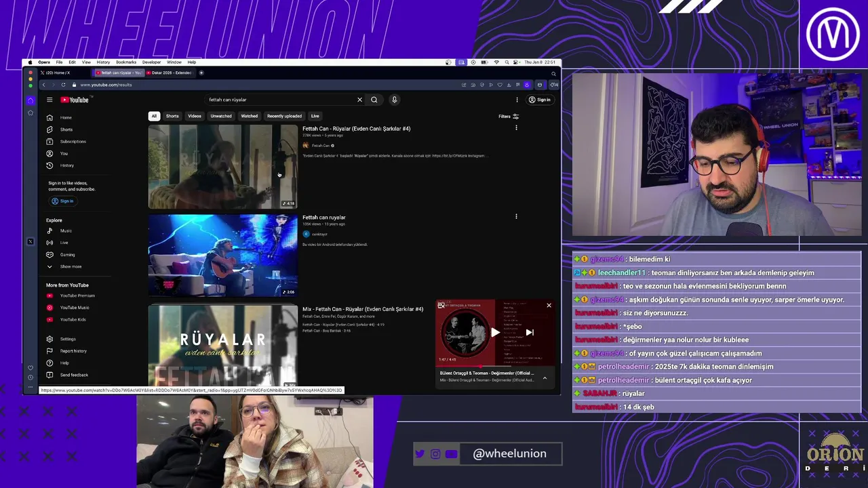Click the YouTube logo

click(75, 100)
